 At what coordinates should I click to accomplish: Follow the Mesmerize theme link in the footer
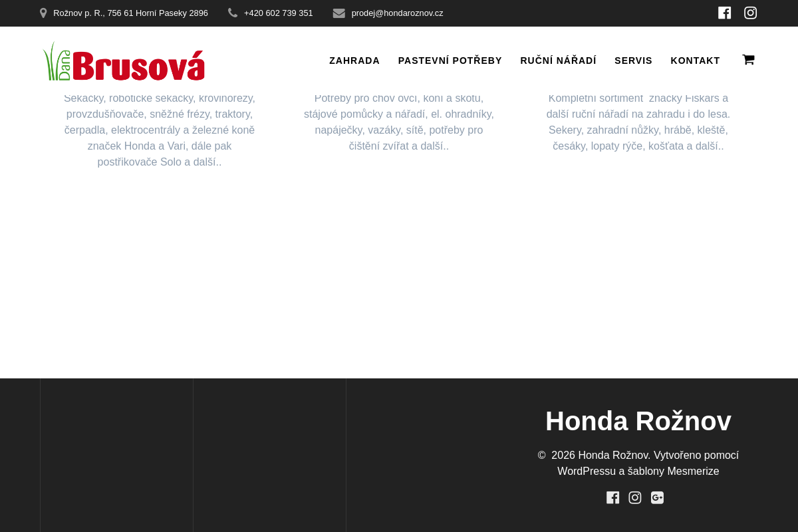693,471
